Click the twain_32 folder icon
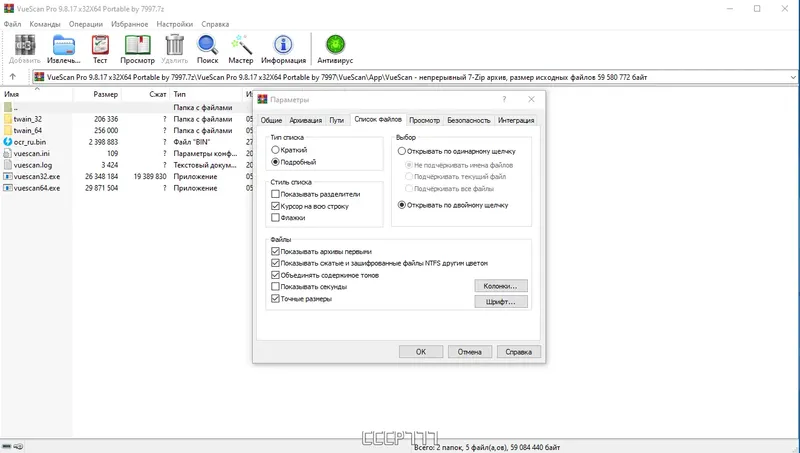The image size is (800, 453). tap(8, 119)
